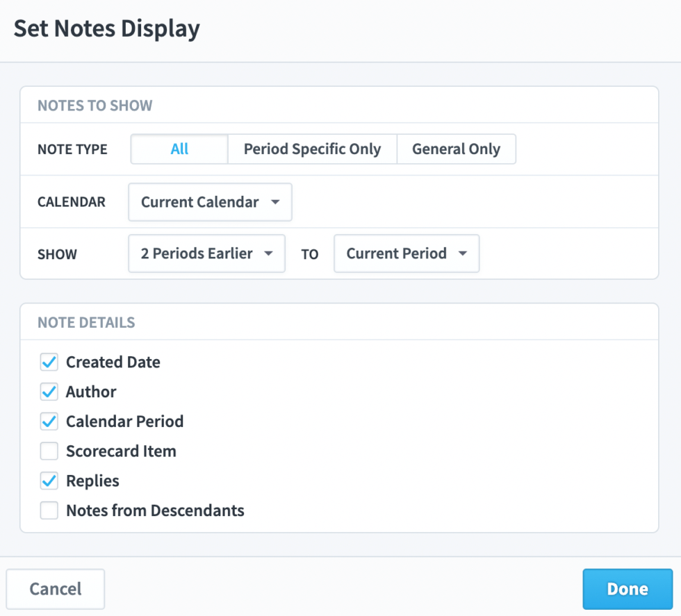Click the chevron on 2 Periods Earlier selector
Image resolution: width=681 pixels, height=616 pixels.
(269, 253)
